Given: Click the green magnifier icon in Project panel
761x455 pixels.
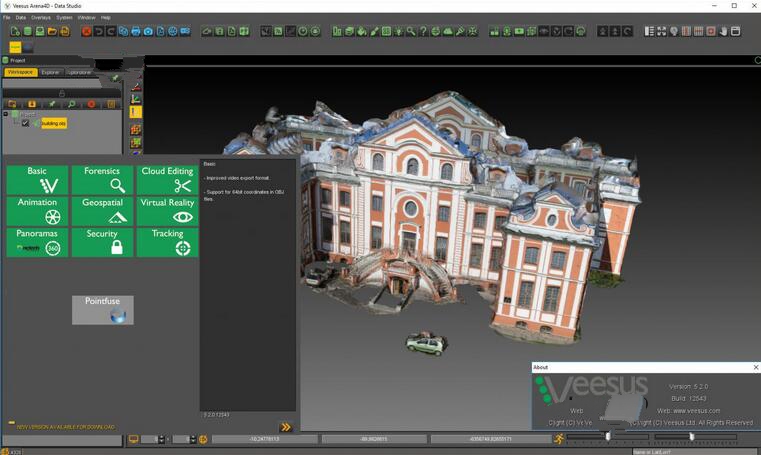Looking at the screenshot, I should [71, 104].
